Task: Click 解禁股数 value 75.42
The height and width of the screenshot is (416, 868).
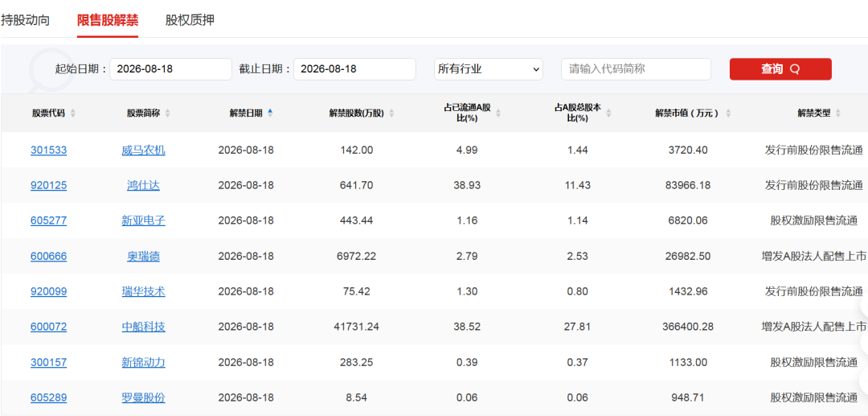Action: (357, 291)
